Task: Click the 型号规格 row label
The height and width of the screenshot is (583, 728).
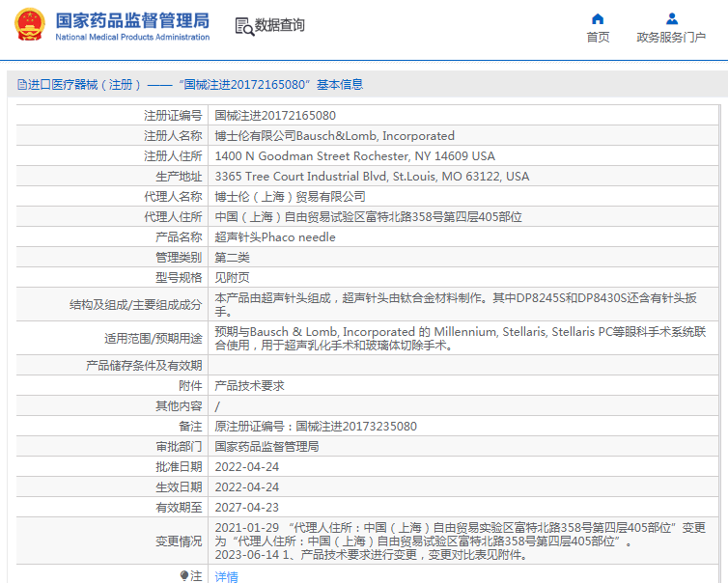Action: 179,278
